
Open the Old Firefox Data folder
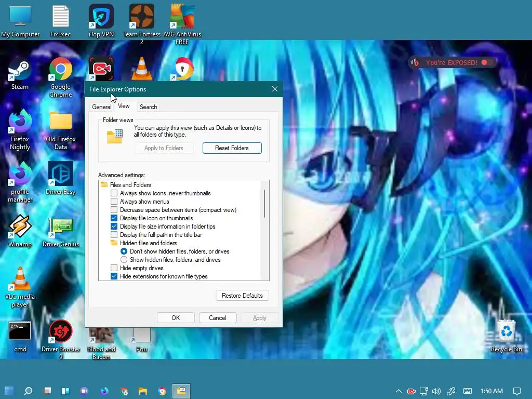coord(61,130)
